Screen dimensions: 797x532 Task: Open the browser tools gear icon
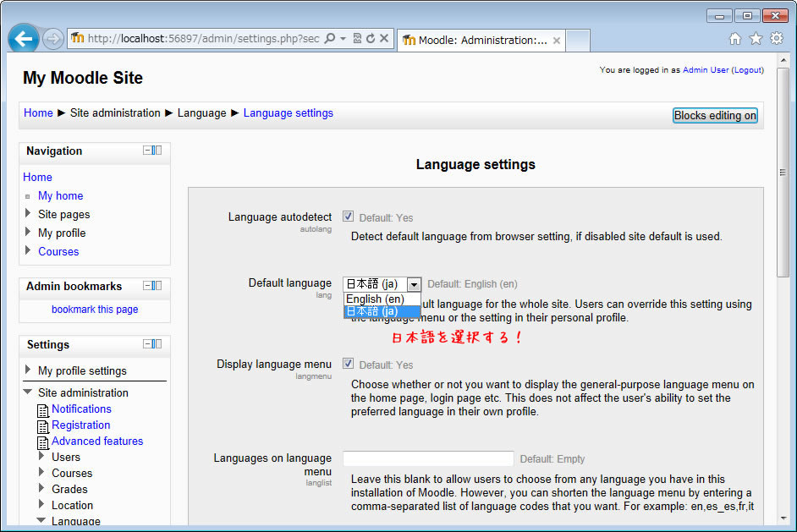[776, 39]
